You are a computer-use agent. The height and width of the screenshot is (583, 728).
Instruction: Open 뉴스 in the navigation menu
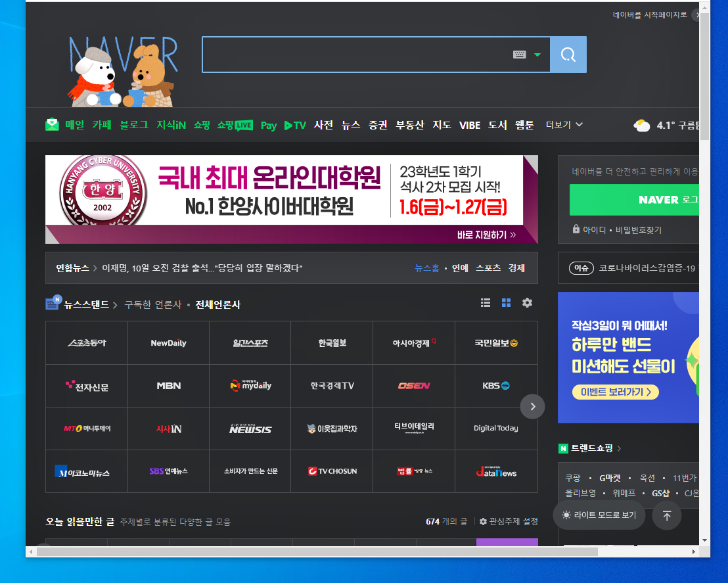[351, 125]
